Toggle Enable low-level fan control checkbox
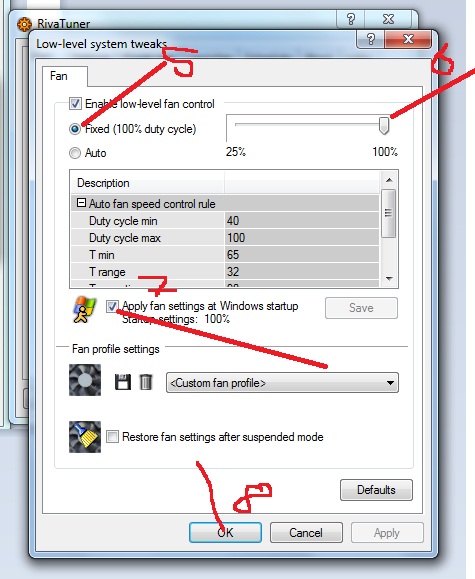 tap(75, 104)
